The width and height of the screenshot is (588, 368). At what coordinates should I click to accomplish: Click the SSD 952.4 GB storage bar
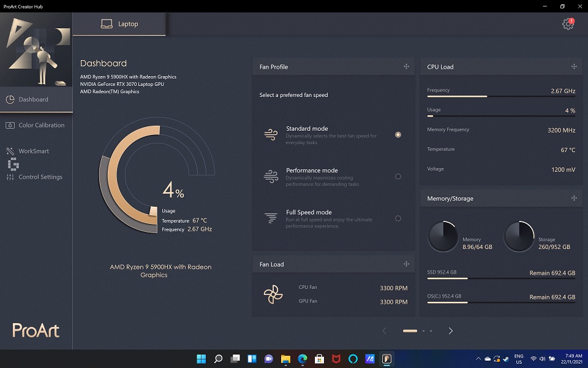point(501,278)
